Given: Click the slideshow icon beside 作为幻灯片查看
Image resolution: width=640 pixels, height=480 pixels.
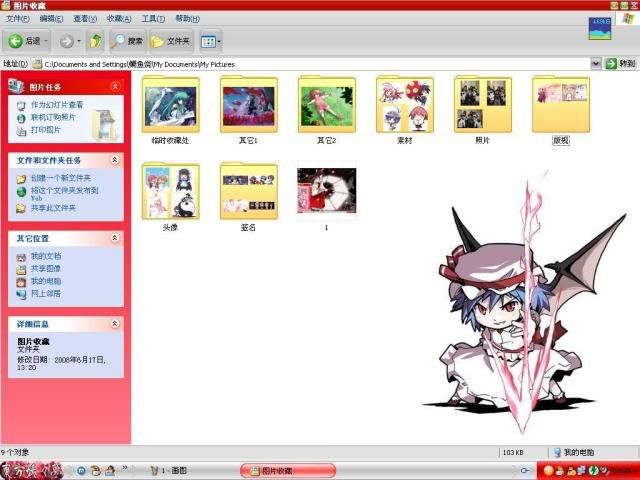Looking at the screenshot, I should coord(21,106).
